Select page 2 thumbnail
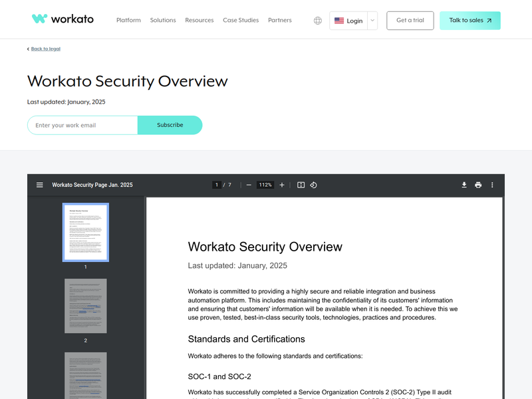This screenshot has width=532, height=399. coord(86,306)
